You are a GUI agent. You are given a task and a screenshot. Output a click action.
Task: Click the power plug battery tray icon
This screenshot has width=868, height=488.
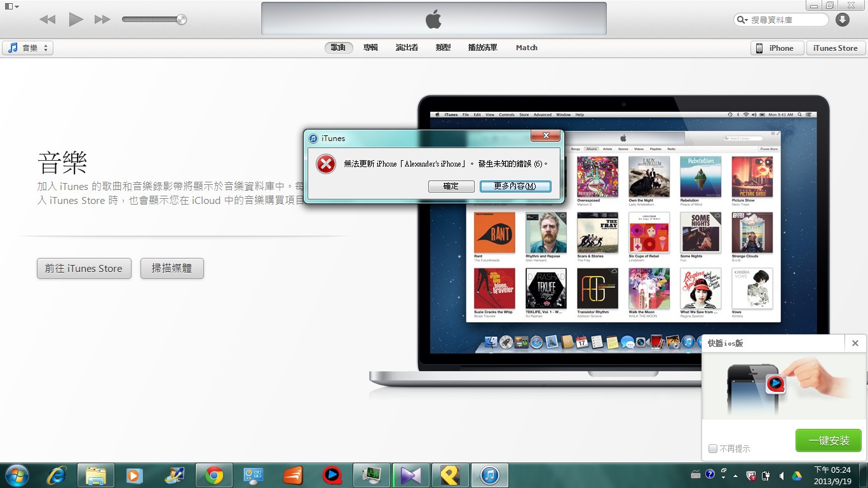coord(766,476)
